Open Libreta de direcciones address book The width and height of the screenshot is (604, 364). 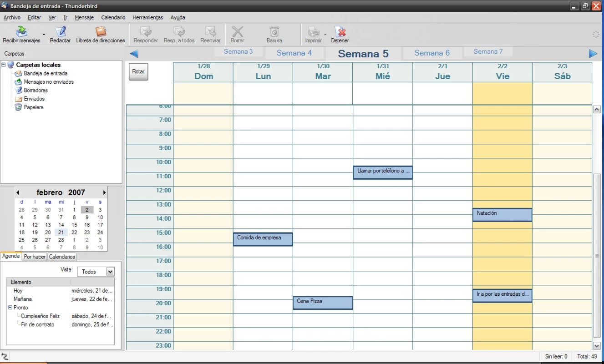tap(101, 31)
